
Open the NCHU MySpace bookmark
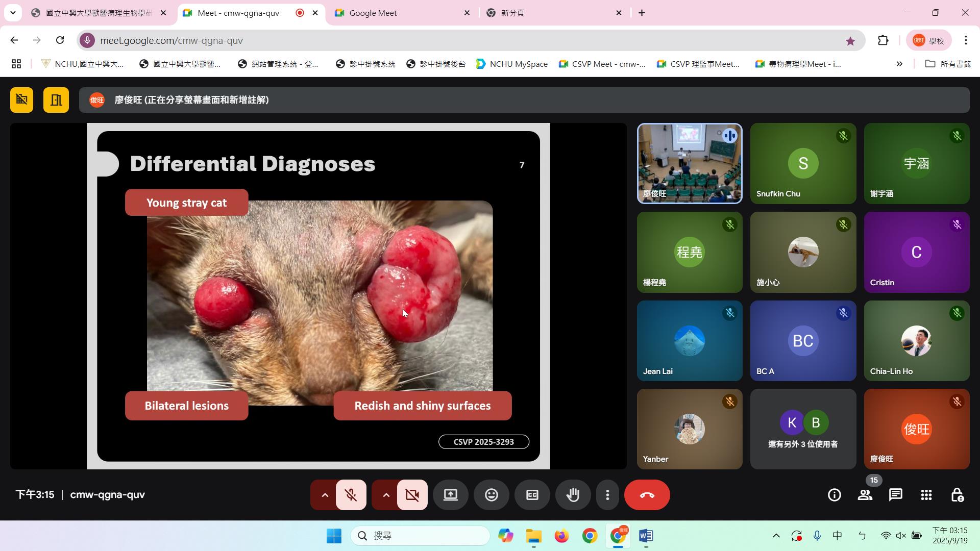click(512, 64)
